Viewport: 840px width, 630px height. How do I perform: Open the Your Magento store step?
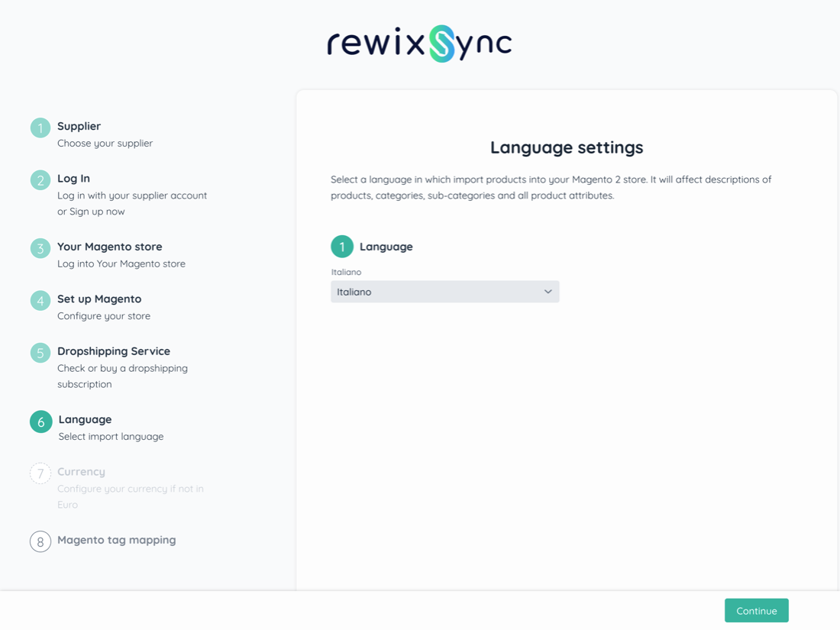tap(109, 247)
